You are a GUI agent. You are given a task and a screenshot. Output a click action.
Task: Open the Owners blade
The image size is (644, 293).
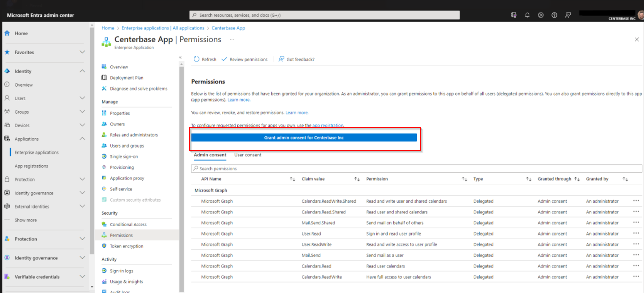click(x=117, y=124)
